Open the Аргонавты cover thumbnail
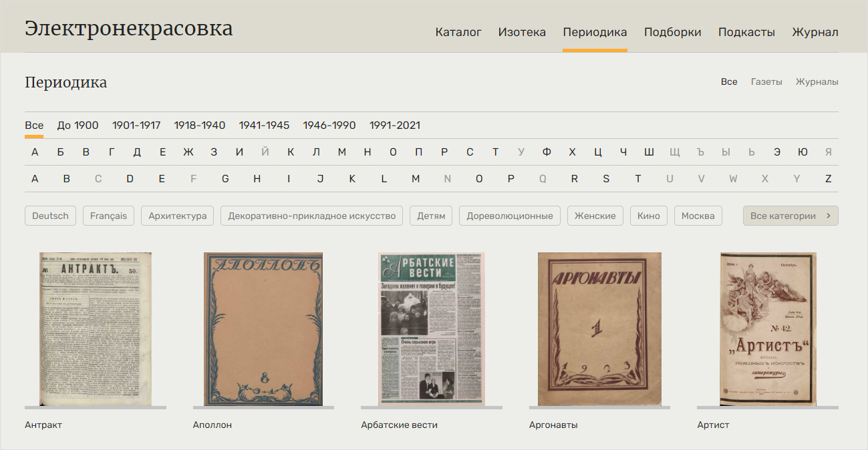Screen dimensions: 868x450 click(599, 328)
